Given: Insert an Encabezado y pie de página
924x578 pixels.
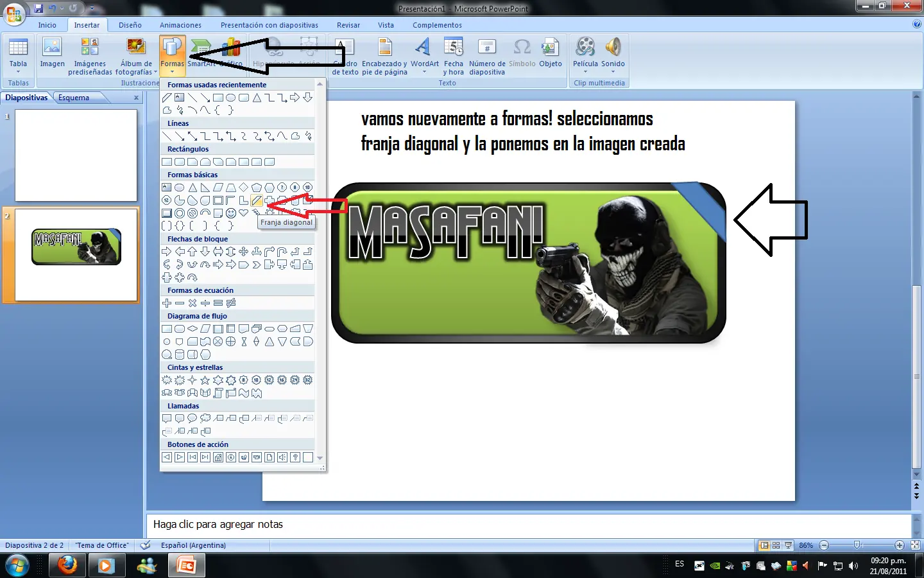Looking at the screenshot, I should coord(384,56).
